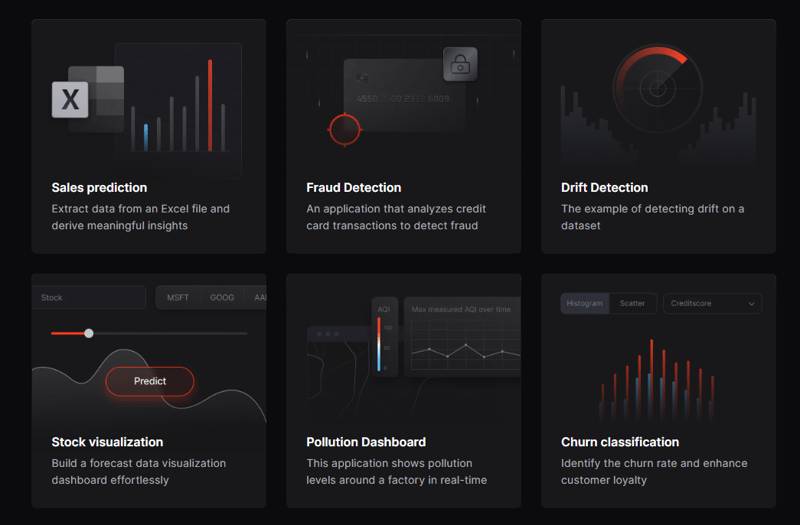Select the GOOG ticker option

coord(222,297)
